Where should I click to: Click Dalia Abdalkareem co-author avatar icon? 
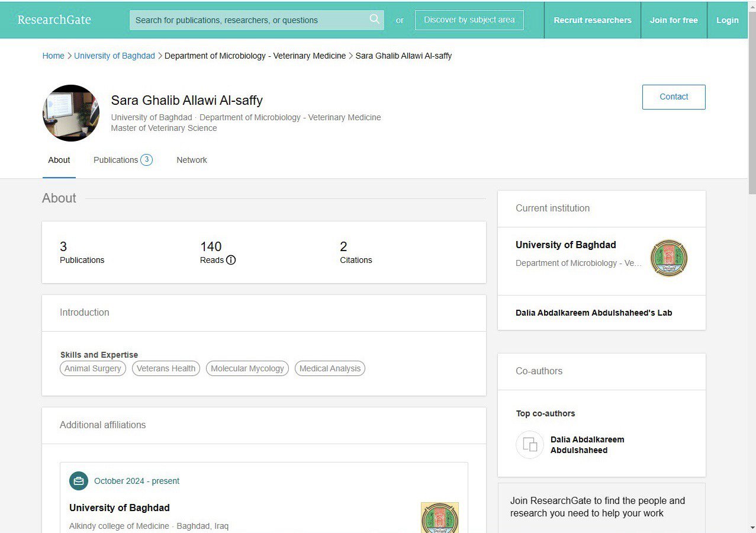[530, 445]
